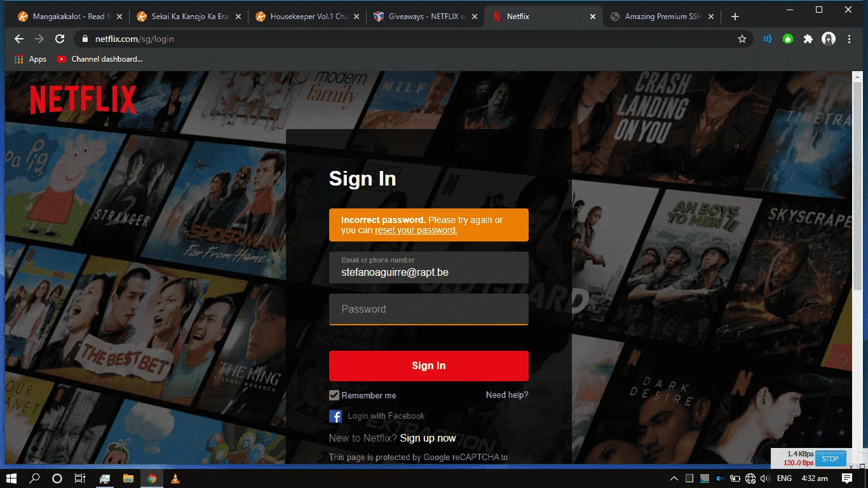Click the Email or phone number field
The width and height of the screenshot is (868, 488).
tap(429, 268)
